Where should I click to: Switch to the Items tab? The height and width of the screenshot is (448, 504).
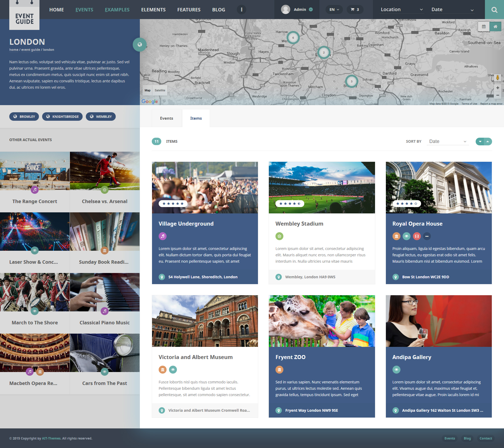point(196,118)
